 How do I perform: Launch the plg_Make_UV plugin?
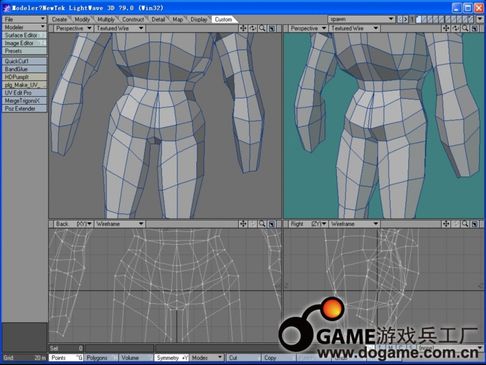[24, 85]
